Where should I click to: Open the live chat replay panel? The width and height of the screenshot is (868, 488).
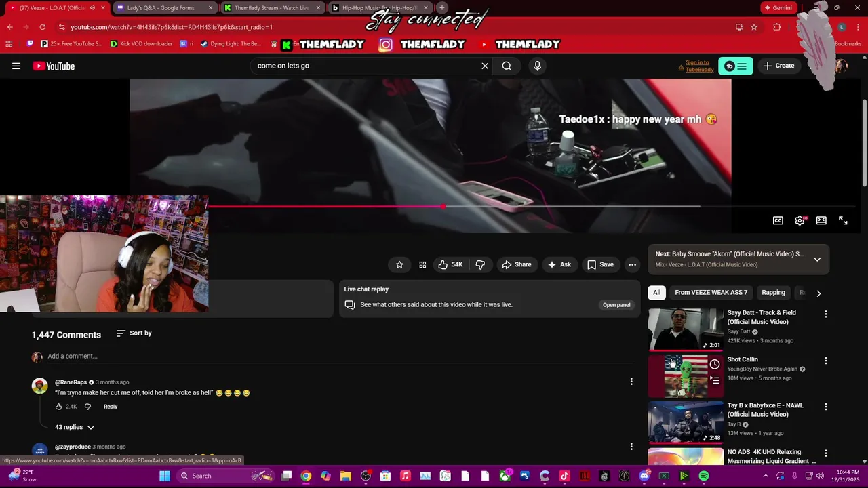point(616,305)
